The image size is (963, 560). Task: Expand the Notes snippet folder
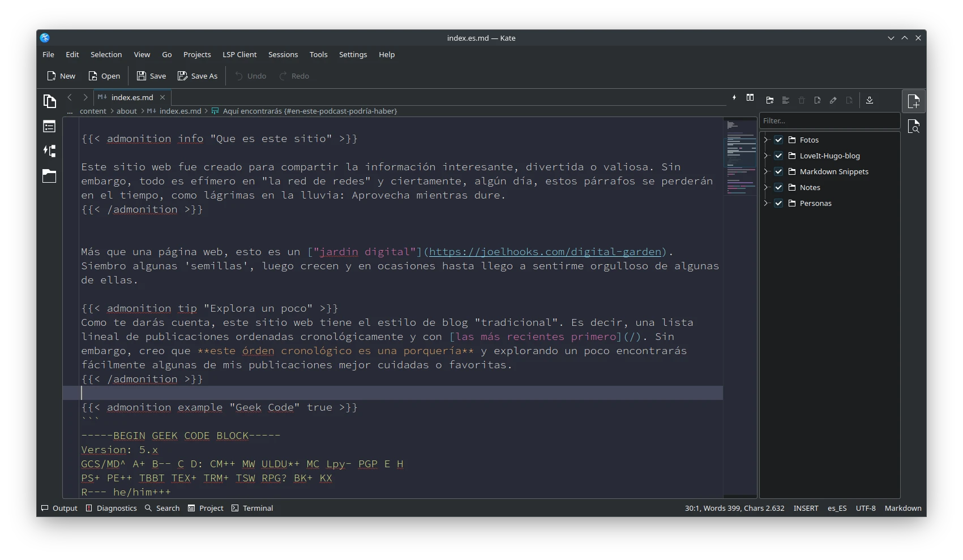[766, 188]
